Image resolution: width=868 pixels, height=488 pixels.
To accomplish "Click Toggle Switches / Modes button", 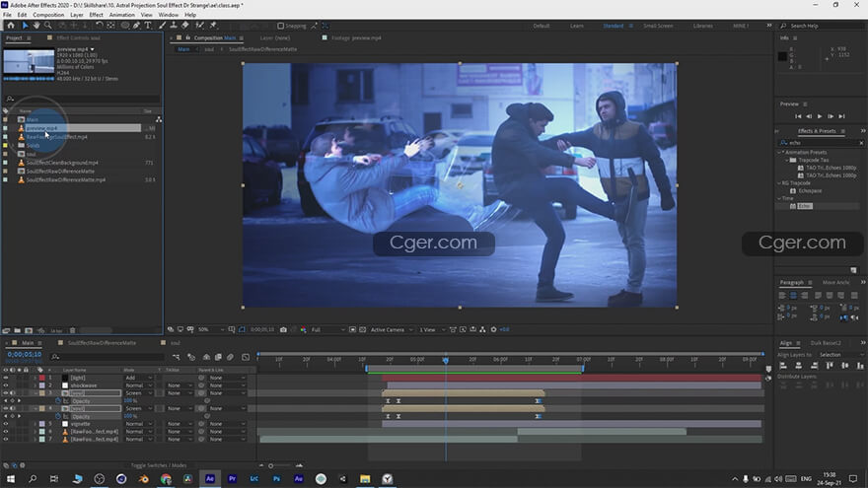I will 159,465.
